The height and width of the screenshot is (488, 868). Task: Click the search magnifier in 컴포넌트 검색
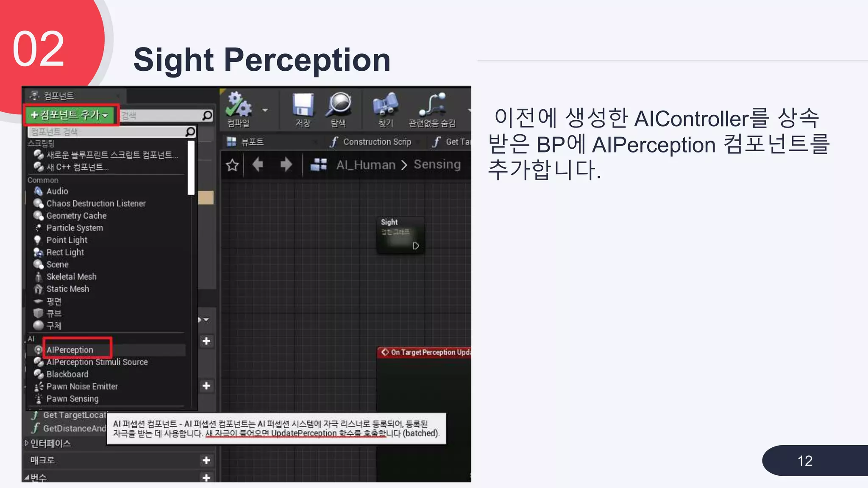pyautogui.click(x=190, y=132)
